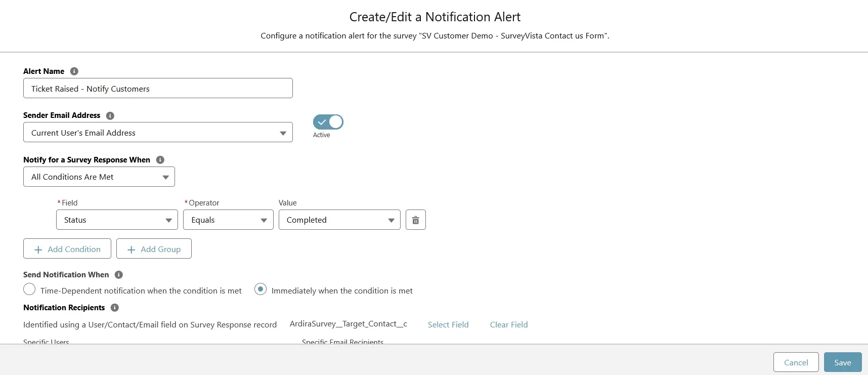Click the Save button
Screen dimensions: 868x375
pos(843,362)
